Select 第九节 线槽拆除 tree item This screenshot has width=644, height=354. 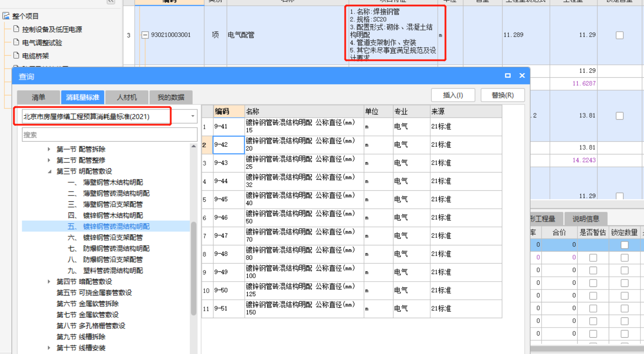tap(81, 337)
